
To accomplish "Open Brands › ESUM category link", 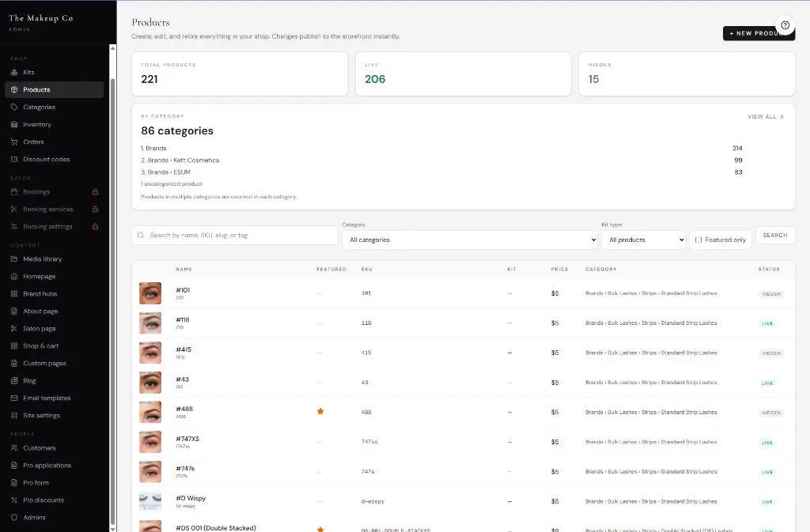I will click(x=169, y=172).
